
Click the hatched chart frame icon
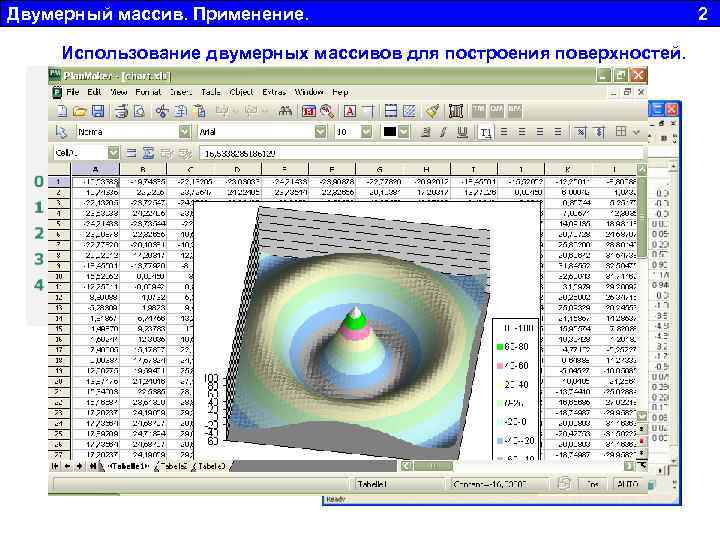(x=409, y=111)
